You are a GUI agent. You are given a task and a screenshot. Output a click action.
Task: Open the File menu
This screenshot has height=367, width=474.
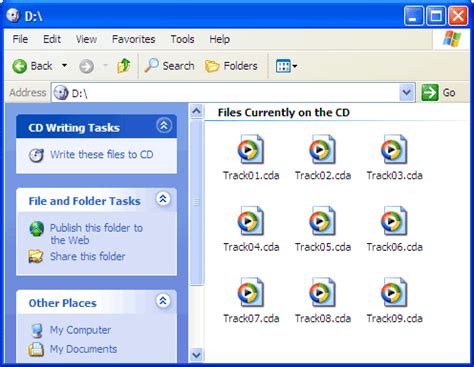[20, 39]
